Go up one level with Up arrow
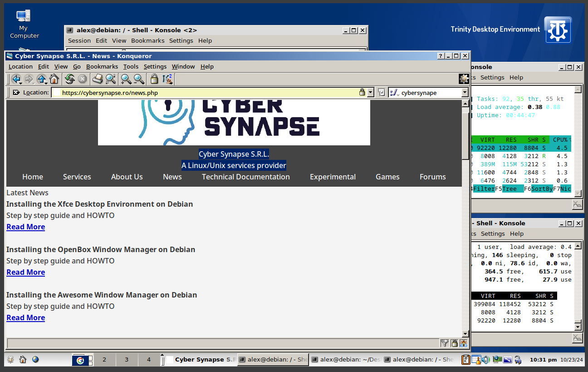This screenshot has width=588, height=372. pyautogui.click(x=41, y=79)
